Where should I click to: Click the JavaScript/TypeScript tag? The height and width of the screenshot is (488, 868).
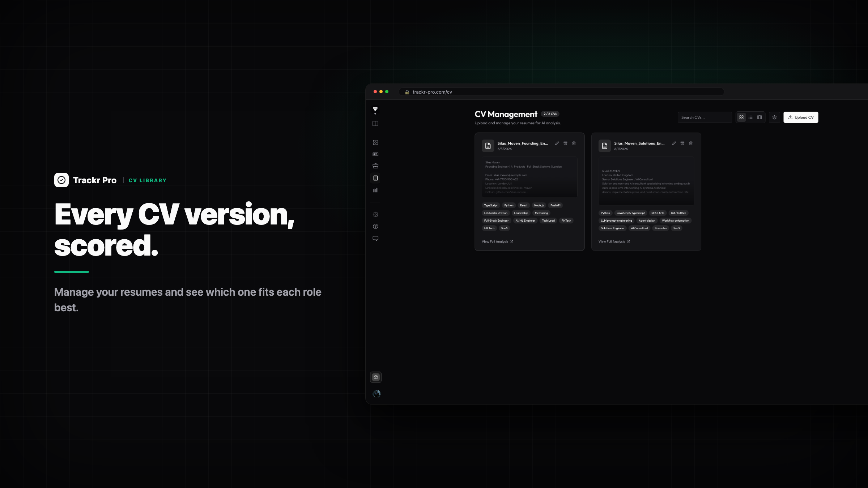(631, 213)
